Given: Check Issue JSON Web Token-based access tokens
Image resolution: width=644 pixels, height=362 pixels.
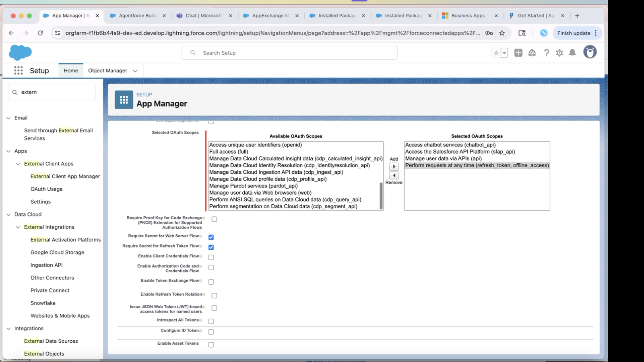Looking at the screenshot, I should click(x=214, y=308).
